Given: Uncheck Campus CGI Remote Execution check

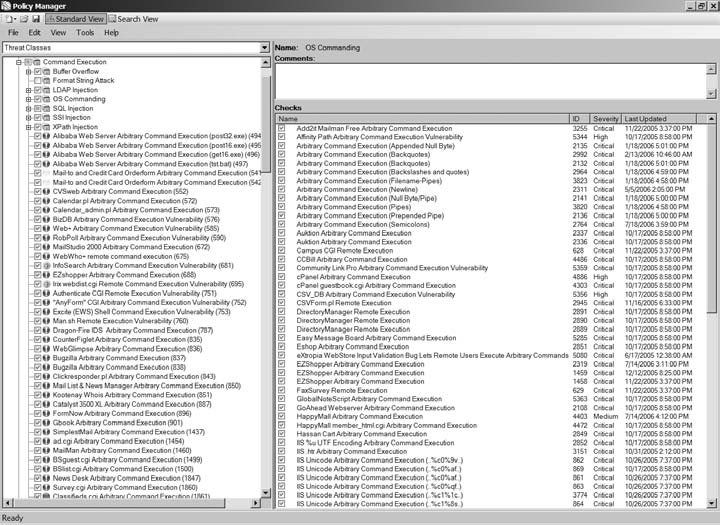Looking at the screenshot, I should 281,250.
